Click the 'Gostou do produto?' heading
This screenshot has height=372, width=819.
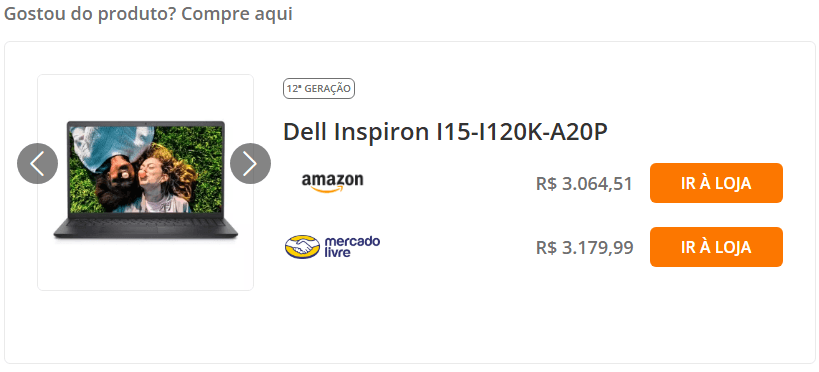[x=90, y=14]
